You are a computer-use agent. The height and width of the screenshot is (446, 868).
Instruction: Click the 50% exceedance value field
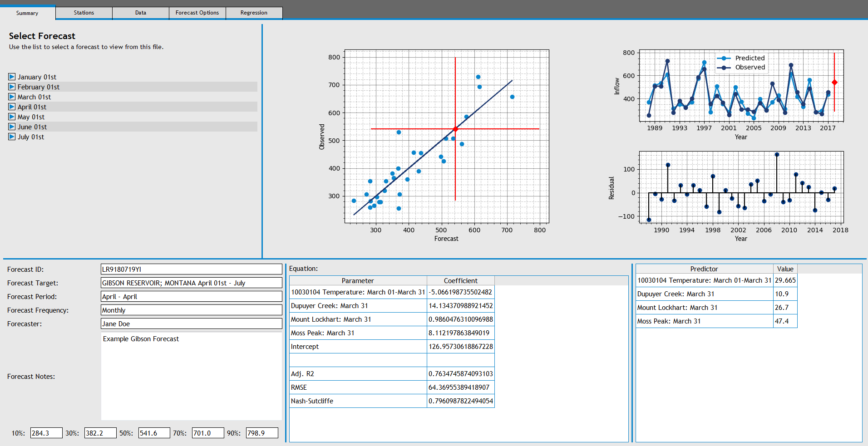coord(154,433)
